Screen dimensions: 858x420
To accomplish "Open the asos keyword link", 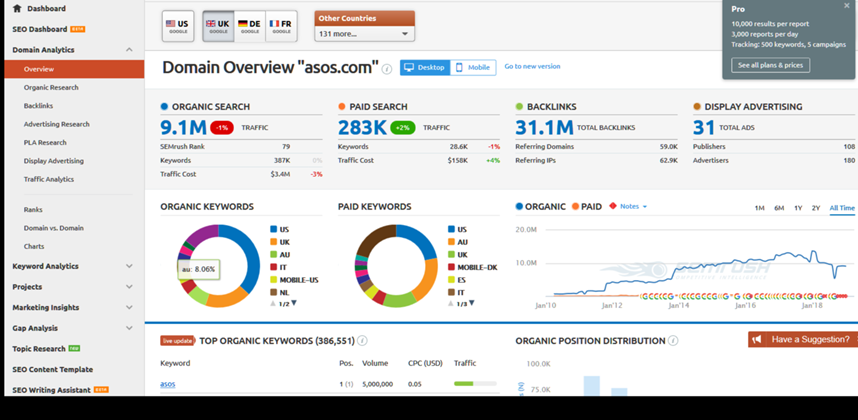I will tap(167, 384).
